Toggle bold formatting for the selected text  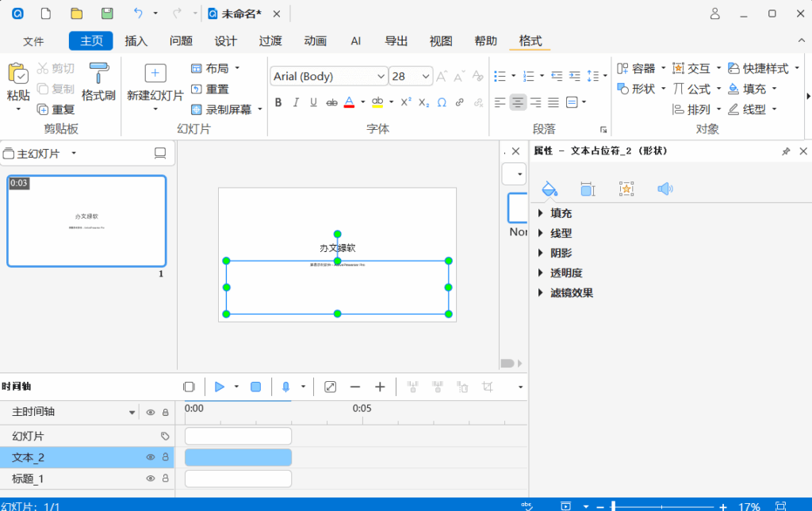(278, 101)
